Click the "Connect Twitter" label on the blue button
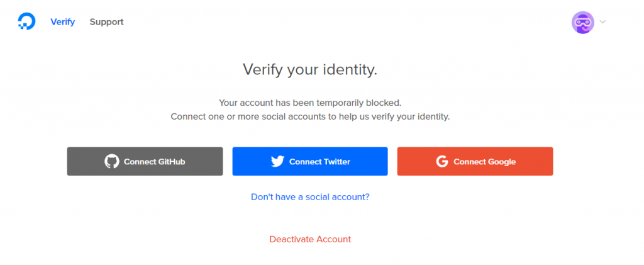Viewport: 644px width, 265px height. pyautogui.click(x=319, y=162)
